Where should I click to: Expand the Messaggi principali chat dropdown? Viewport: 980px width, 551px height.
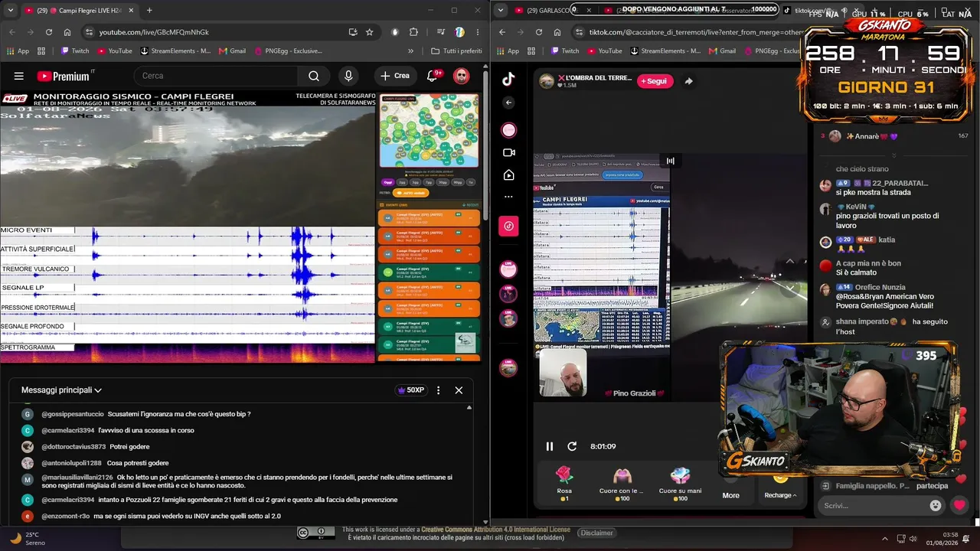click(61, 390)
